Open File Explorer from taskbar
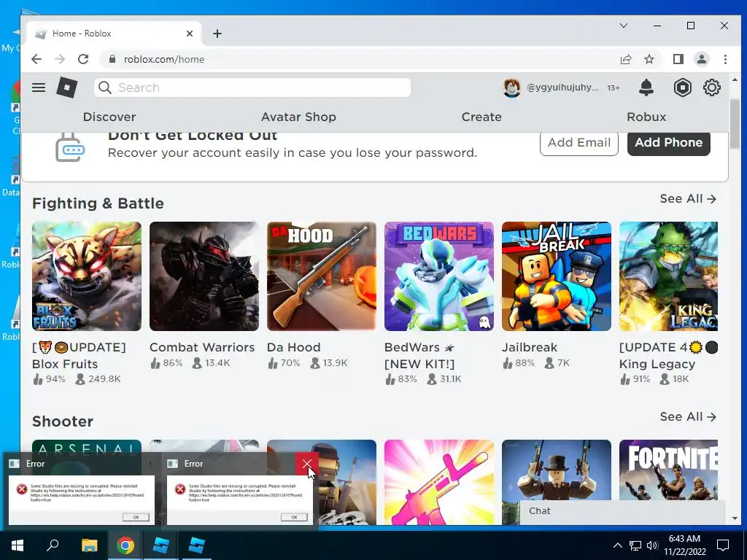Viewport: 747px width, 560px height. [89, 545]
